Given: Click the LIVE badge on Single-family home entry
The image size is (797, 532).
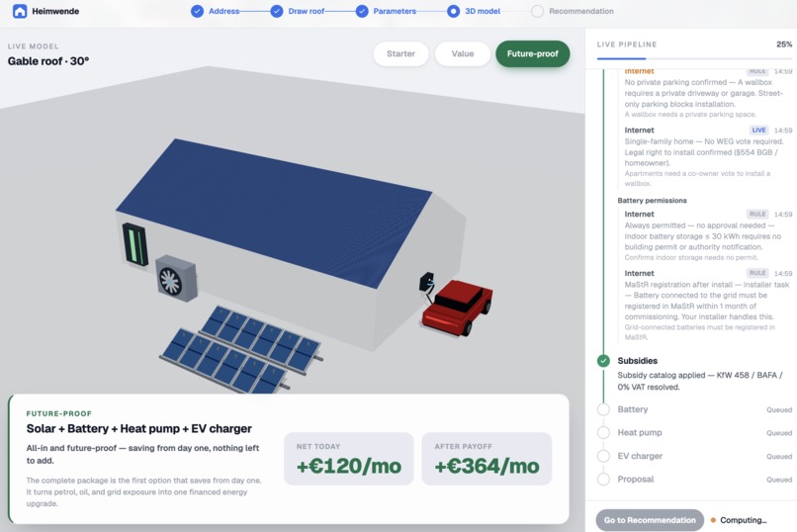Looking at the screenshot, I should tap(758, 131).
